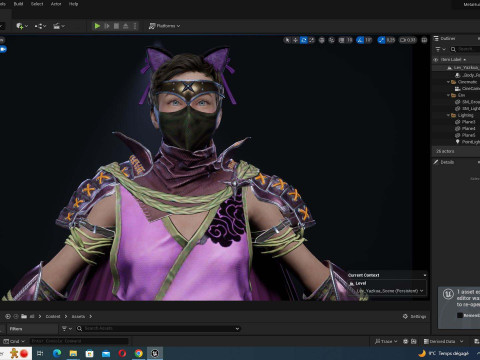
Task: Toggle the blue camera pilot icon in viewport
Action: 3,49
